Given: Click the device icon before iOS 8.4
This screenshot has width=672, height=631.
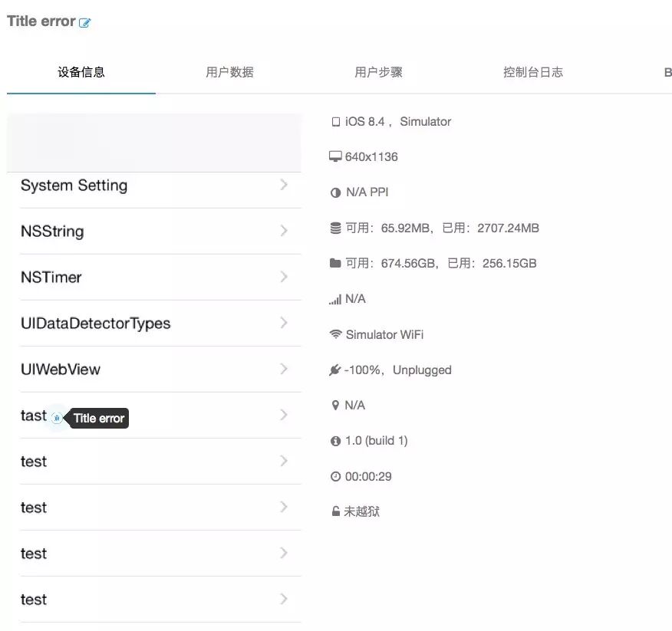Looking at the screenshot, I should (x=336, y=122).
